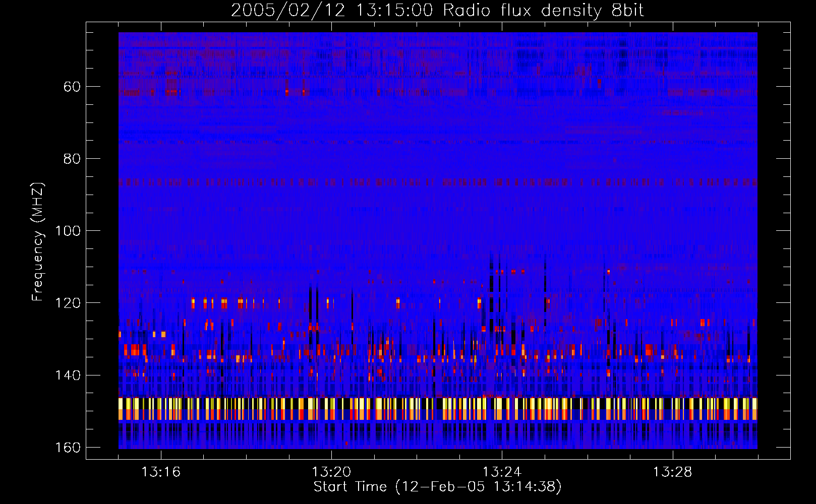Click the 100 frequency tick label

[68, 231]
